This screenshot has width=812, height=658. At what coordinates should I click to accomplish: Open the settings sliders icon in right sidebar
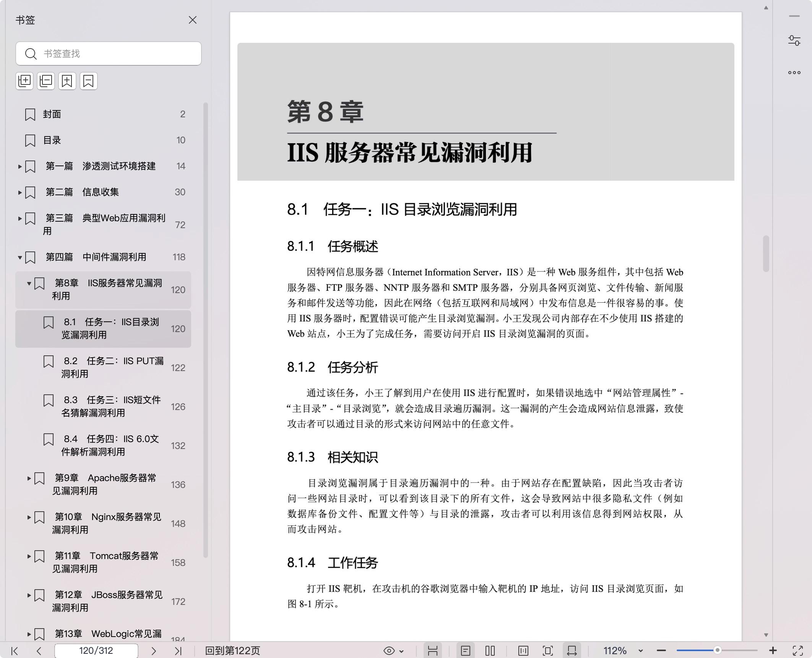(x=794, y=41)
